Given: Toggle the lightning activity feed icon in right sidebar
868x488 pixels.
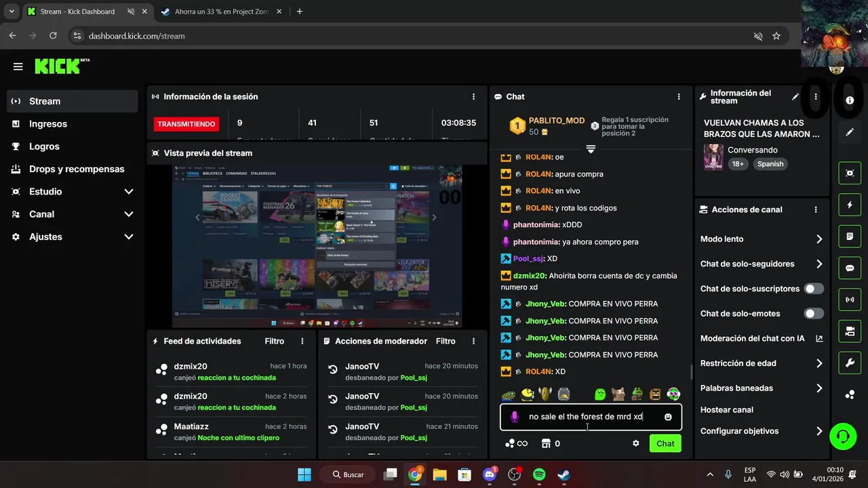Looking at the screenshot, I should click(x=850, y=205).
